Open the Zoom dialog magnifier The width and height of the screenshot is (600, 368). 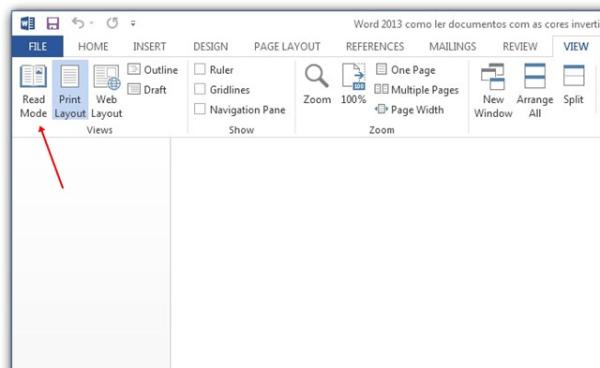click(317, 85)
